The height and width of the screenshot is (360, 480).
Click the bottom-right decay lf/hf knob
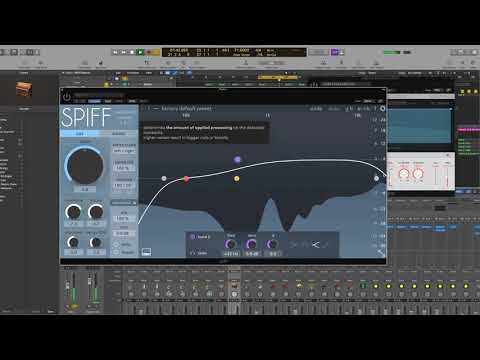(x=96, y=242)
